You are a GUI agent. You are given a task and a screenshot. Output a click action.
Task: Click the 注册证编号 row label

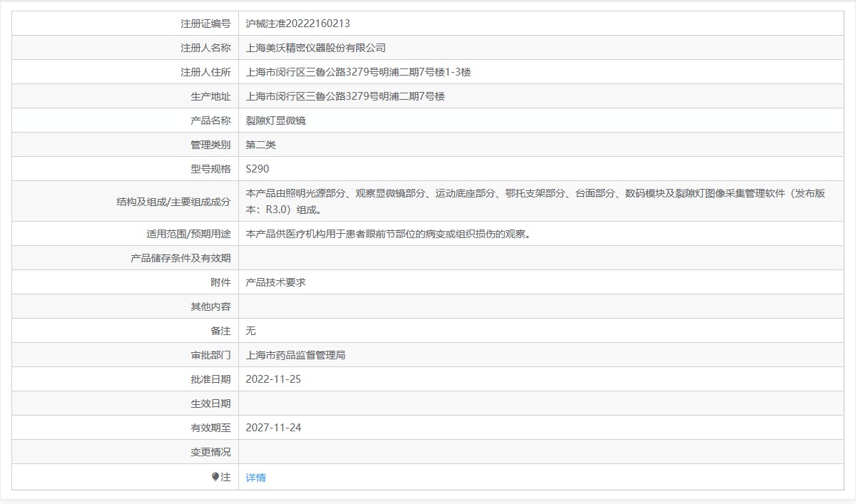[x=205, y=24]
